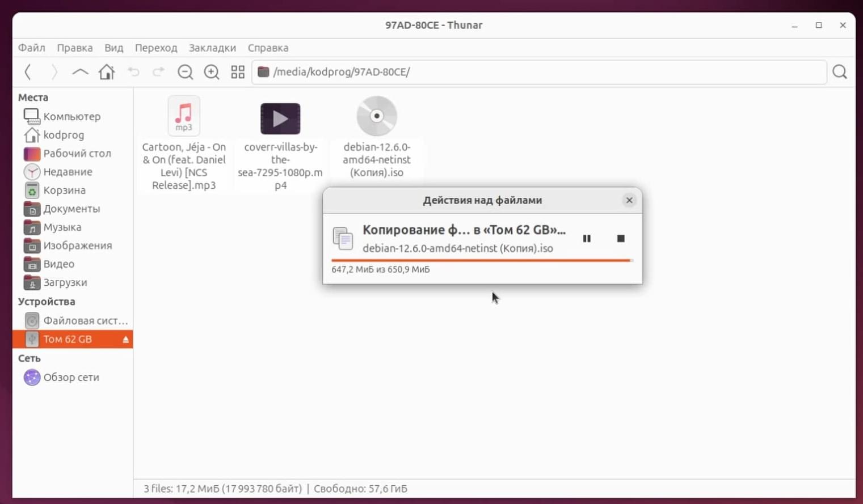Click the status bar file count text
The image size is (863, 504).
point(222,489)
